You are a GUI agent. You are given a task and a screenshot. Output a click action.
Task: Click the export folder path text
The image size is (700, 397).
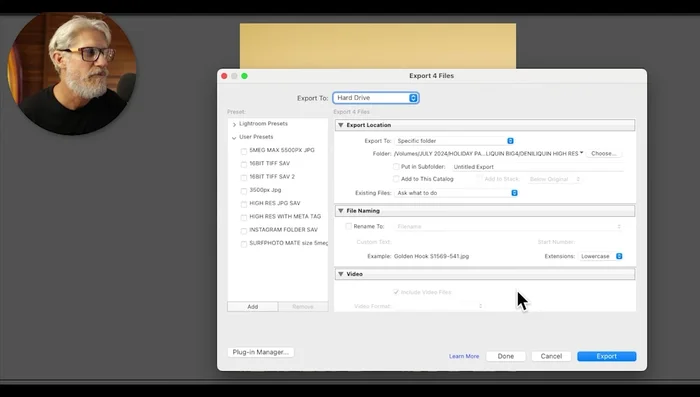tap(486, 154)
